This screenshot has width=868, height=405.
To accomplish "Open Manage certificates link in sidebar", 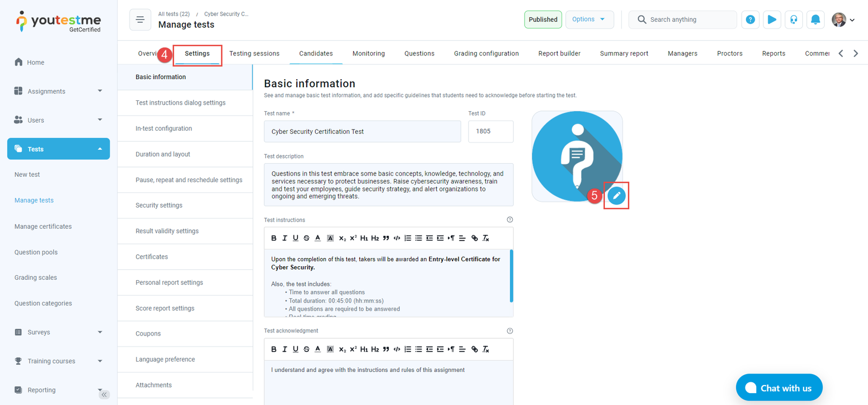I will coord(43,226).
